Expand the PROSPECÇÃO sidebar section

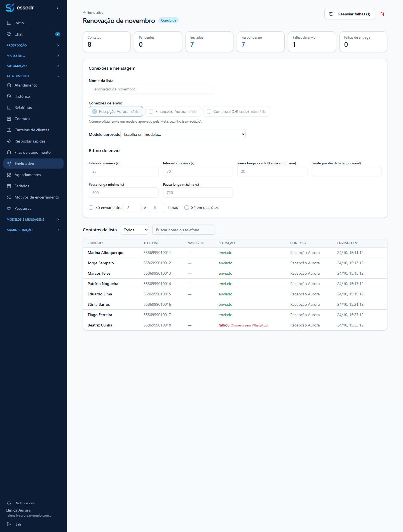tap(34, 45)
